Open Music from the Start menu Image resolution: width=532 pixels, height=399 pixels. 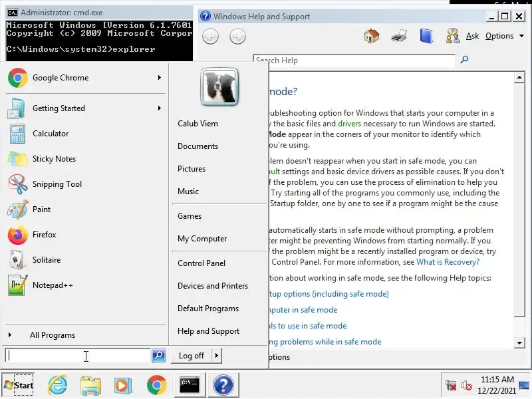pyautogui.click(x=188, y=192)
